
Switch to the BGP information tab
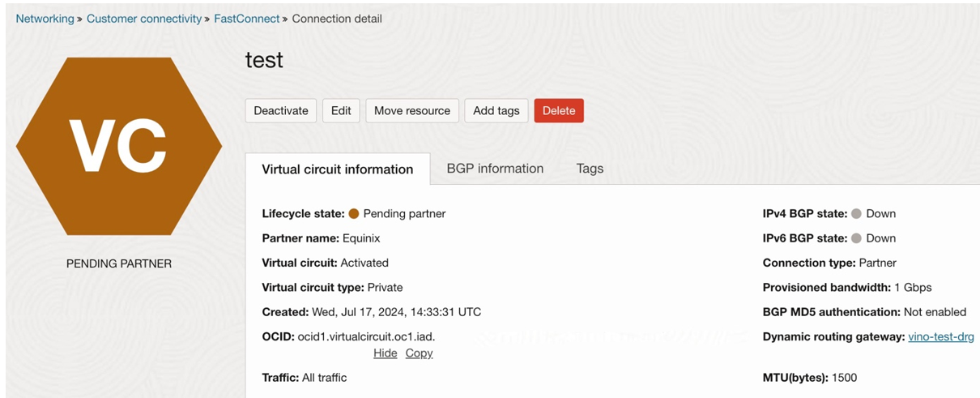pyautogui.click(x=495, y=169)
